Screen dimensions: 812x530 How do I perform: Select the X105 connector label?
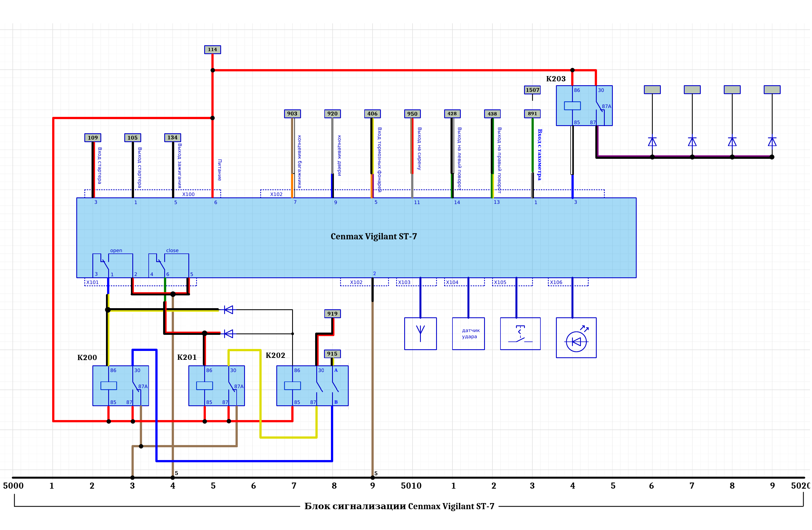coord(501,283)
